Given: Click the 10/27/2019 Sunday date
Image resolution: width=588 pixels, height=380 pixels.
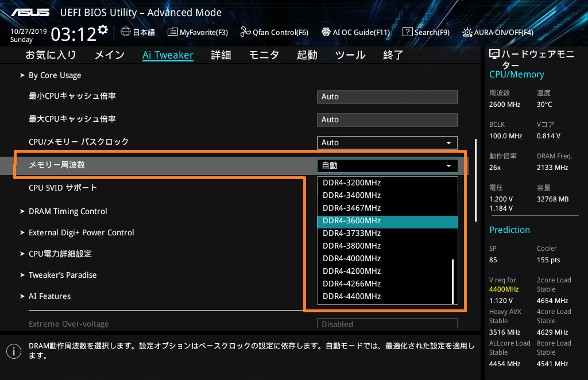Looking at the screenshot, I should (29, 36).
